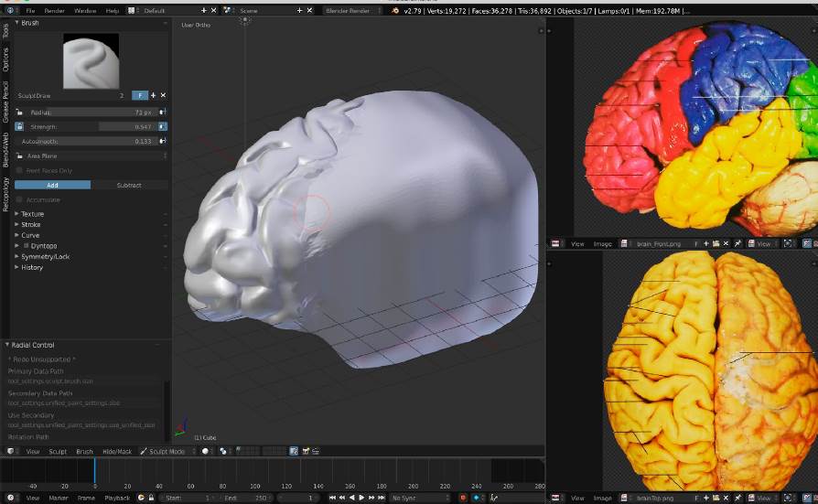Image resolution: width=818 pixels, height=504 pixels.
Task: Select the Subtract direction button
Action: click(x=129, y=185)
